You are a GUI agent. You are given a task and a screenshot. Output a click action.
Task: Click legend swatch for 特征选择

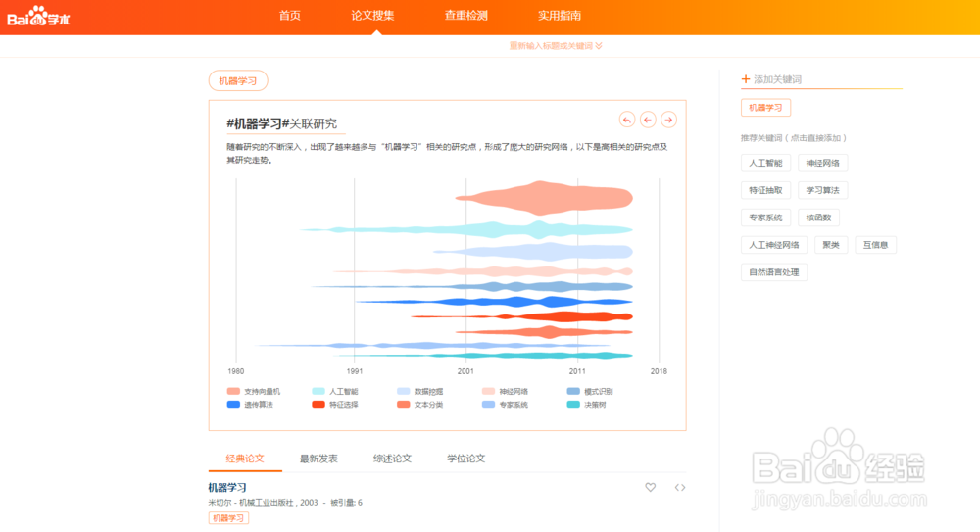pyautogui.click(x=318, y=405)
